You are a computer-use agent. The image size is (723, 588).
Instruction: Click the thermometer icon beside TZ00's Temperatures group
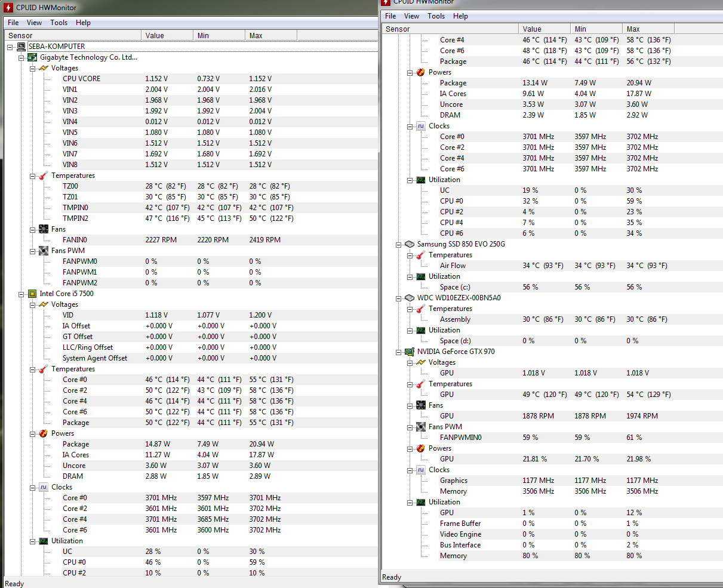click(44, 176)
